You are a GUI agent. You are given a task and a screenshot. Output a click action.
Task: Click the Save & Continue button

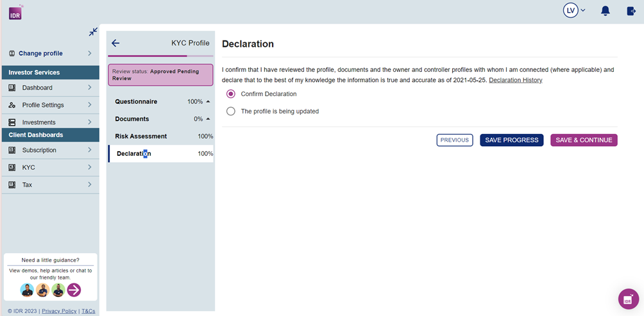pos(583,140)
